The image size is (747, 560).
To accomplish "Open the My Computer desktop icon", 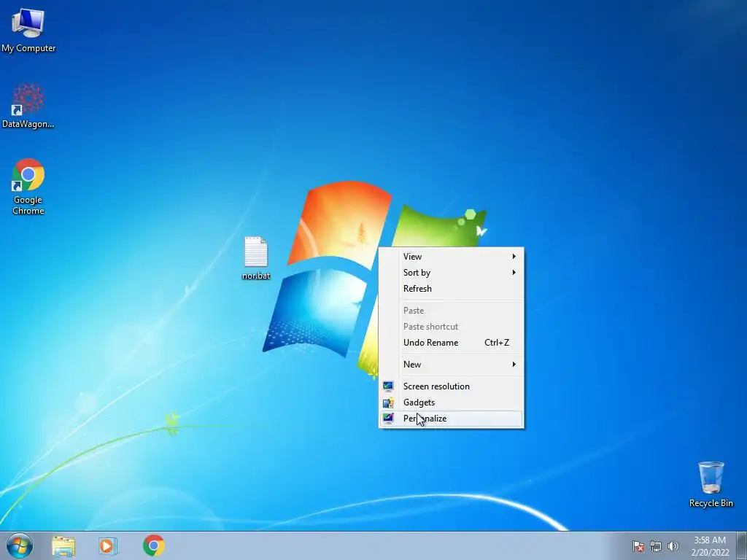I will [28, 30].
